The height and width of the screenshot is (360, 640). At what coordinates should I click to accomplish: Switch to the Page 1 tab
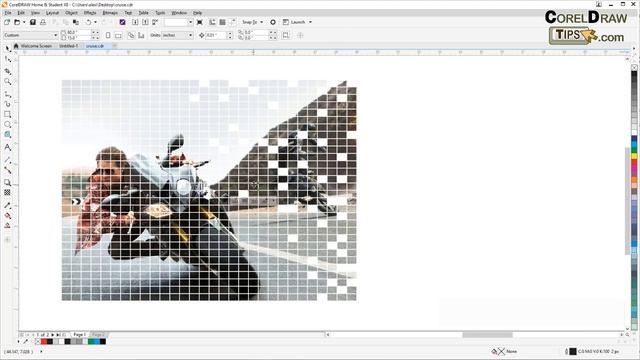click(79, 335)
